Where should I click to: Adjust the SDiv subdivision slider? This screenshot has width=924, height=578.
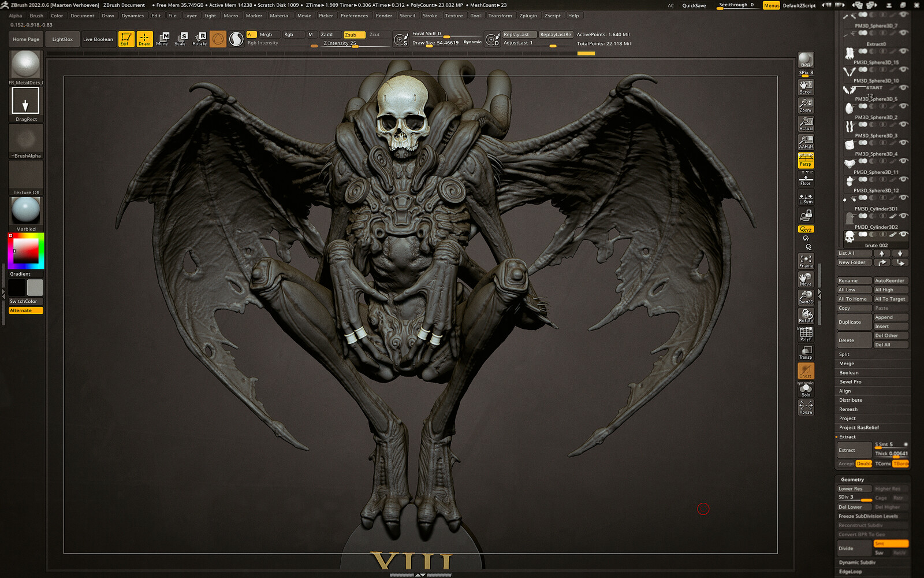coord(855,498)
